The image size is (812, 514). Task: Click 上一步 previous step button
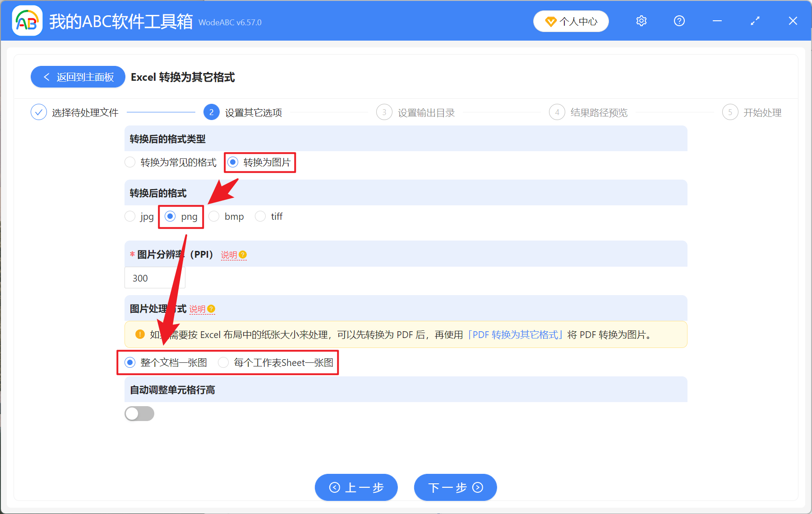pos(356,487)
